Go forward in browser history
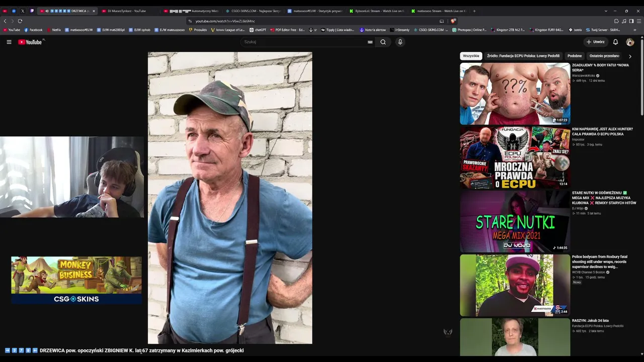644x362 pixels. click(13, 21)
